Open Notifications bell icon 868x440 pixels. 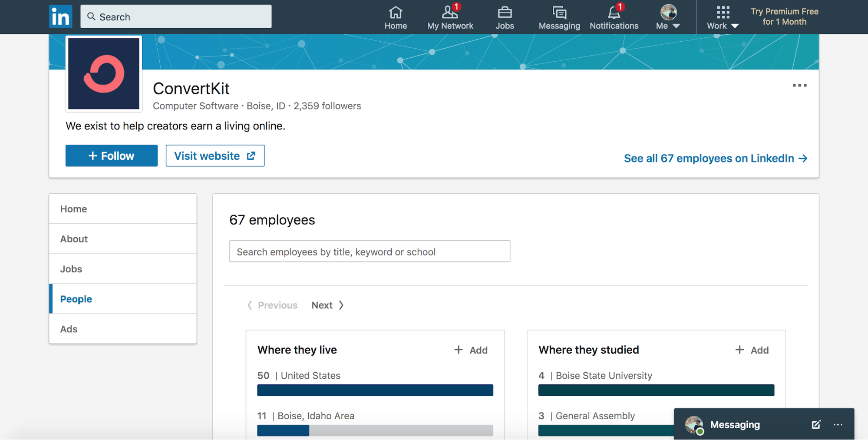[x=614, y=17]
